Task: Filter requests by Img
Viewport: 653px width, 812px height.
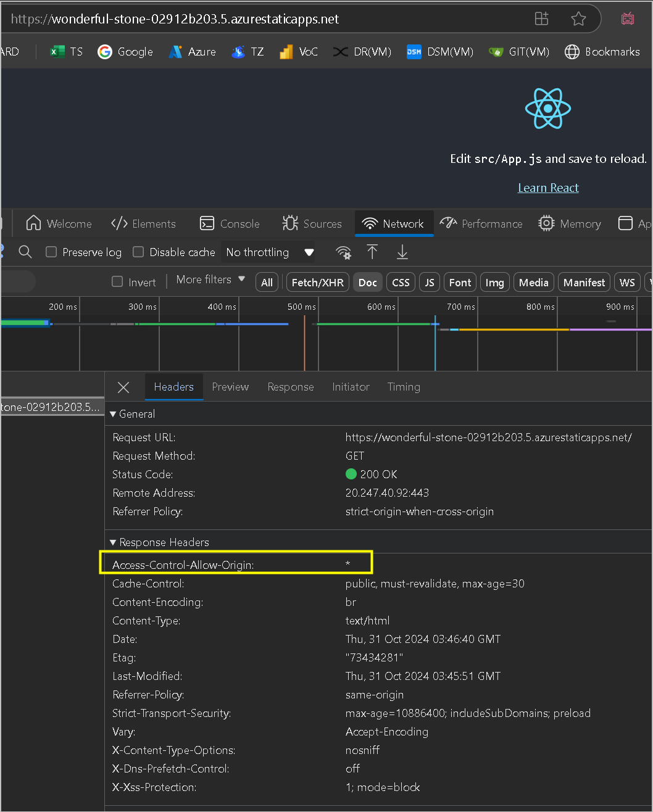Action: click(494, 282)
